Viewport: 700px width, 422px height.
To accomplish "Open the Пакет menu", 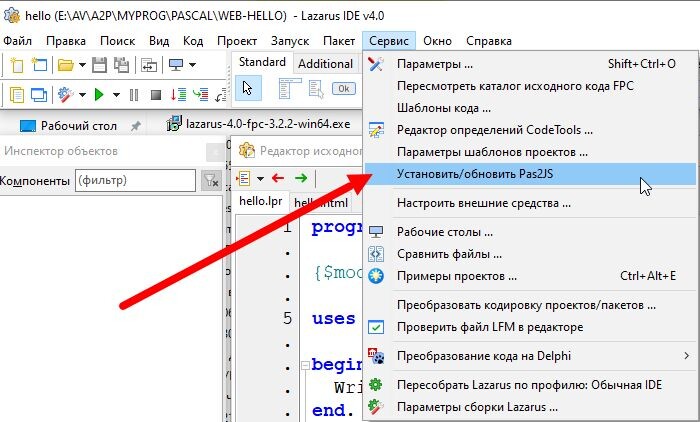I will 339,41.
